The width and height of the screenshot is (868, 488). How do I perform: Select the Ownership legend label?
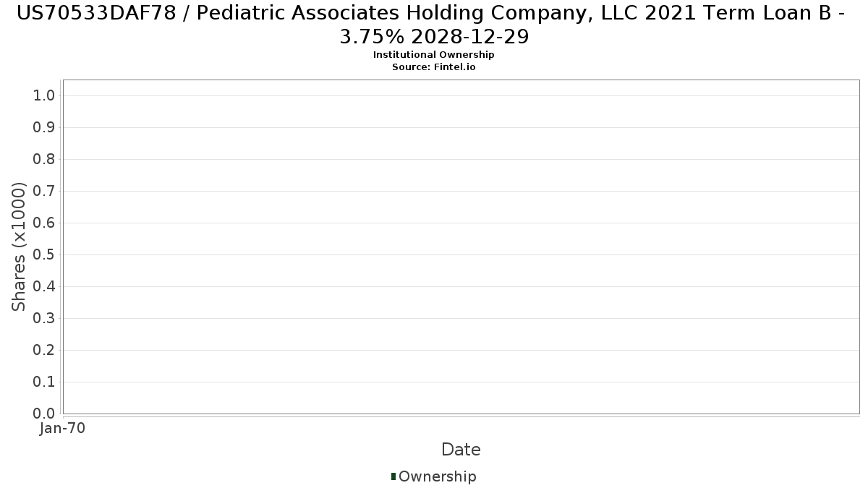438,476
